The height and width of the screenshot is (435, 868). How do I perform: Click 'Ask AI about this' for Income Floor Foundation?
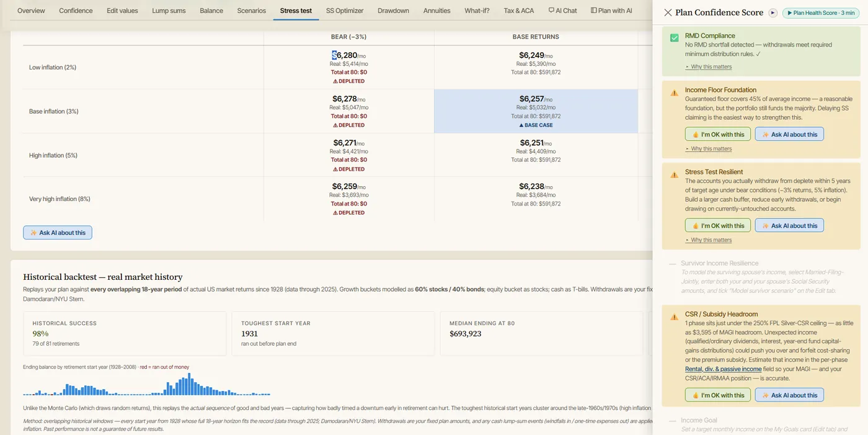pos(789,134)
